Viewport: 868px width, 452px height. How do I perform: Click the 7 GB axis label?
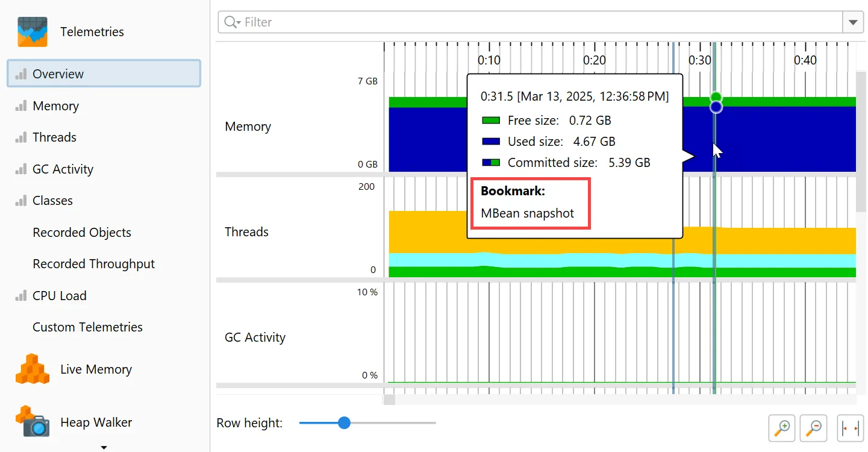[x=367, y=81]
